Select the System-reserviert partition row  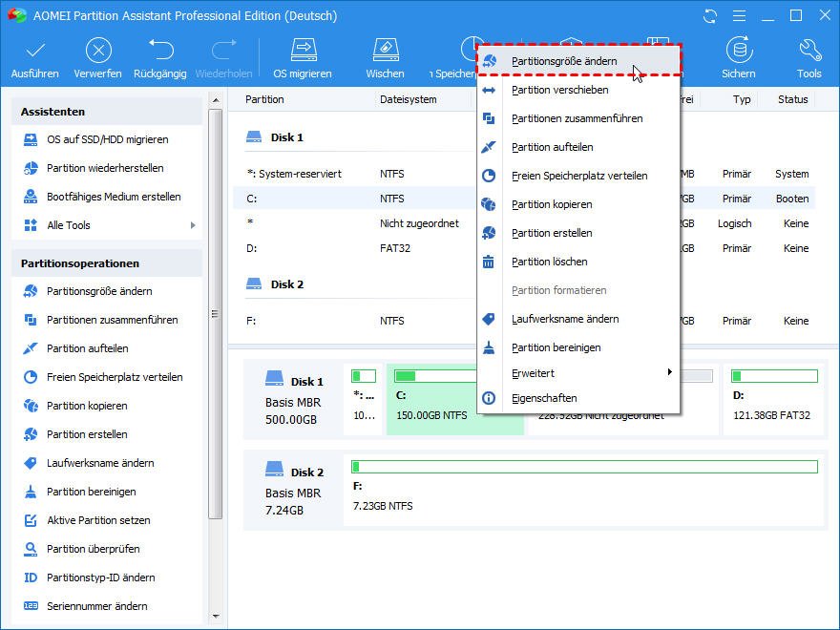[x=524, y=174]
